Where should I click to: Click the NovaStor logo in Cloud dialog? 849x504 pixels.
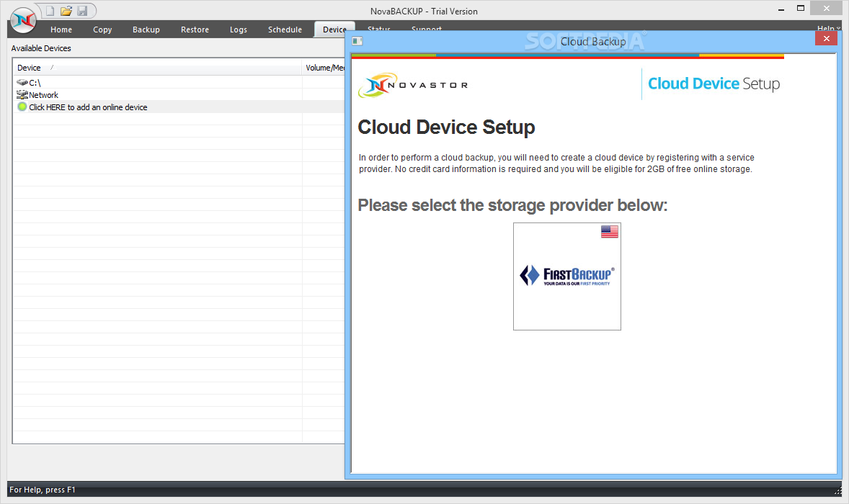pyautogui.click(x=412, y=85)
